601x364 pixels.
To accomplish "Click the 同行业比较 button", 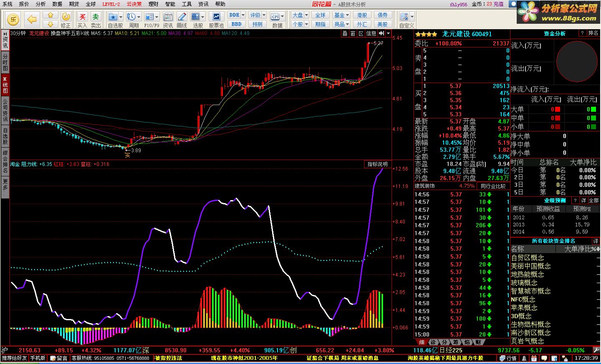I will point(493,186).
